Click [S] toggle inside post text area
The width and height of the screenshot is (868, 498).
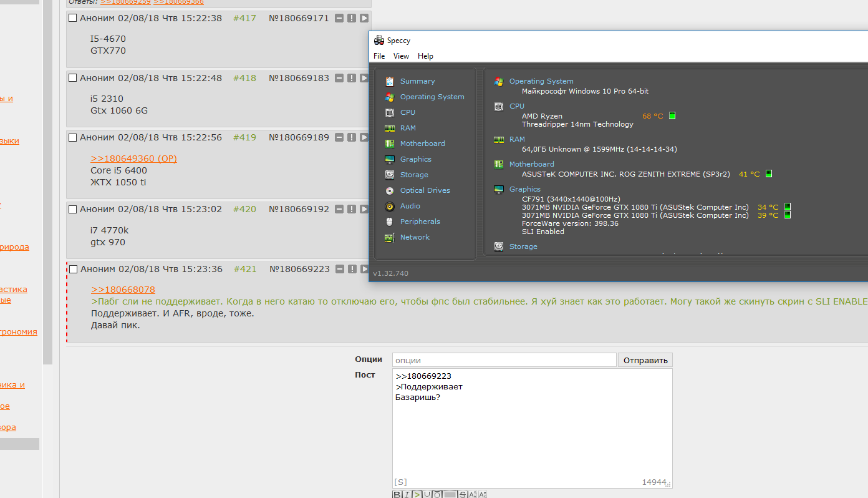(400, 482)
